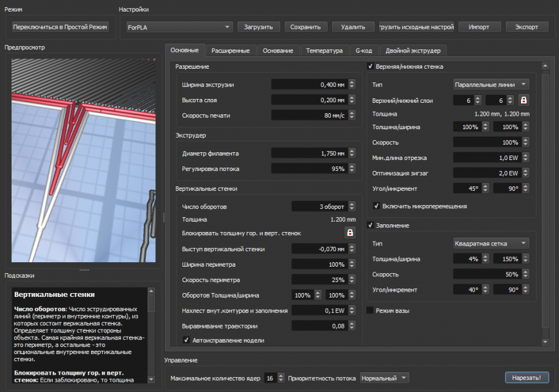Viewport: 559px width, 392px height.
Task: Click the Импорт button
Action: click(x=479, y=27)
